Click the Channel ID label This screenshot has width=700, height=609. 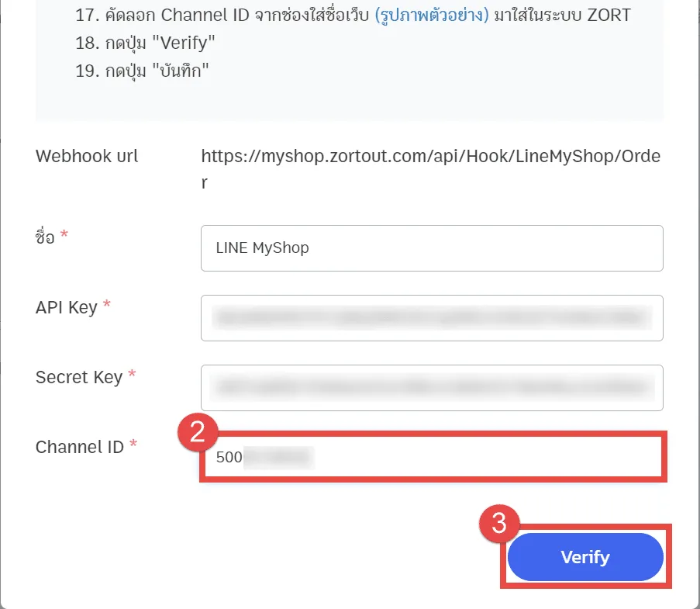tap(80, 447)
